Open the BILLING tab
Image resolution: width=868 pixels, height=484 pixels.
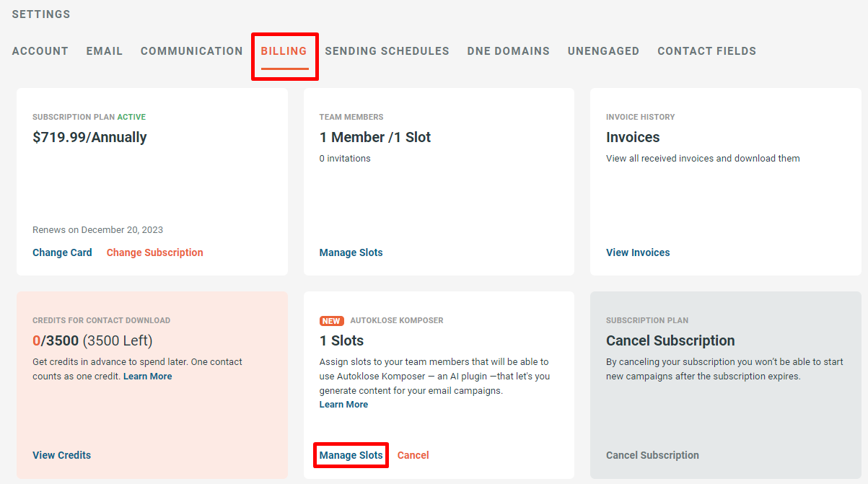point(284,50)
